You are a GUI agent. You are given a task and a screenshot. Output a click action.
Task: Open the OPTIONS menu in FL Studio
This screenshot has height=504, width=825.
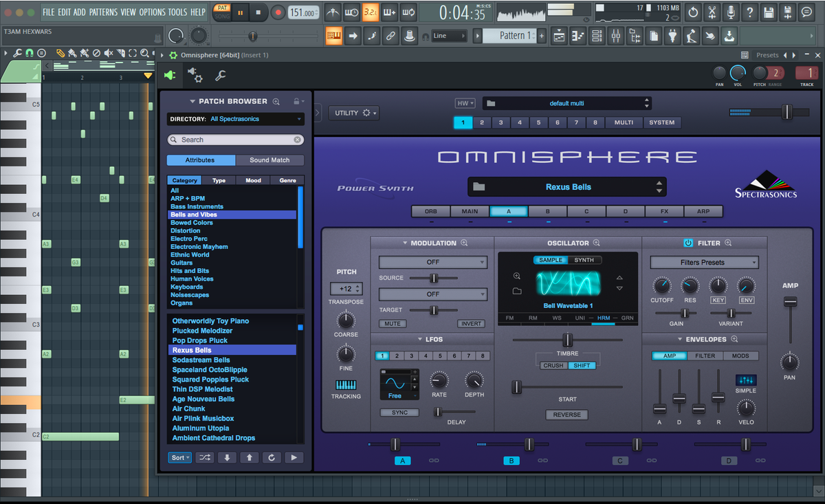[x=152, y=12]
